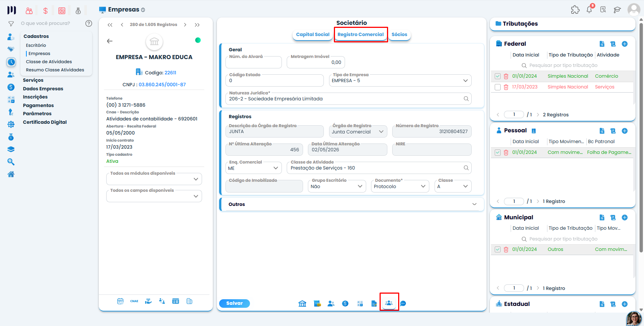This screenshot has height=326, width=644.
Task: Switch to the Sócios tab
Action: click(399, 35)
